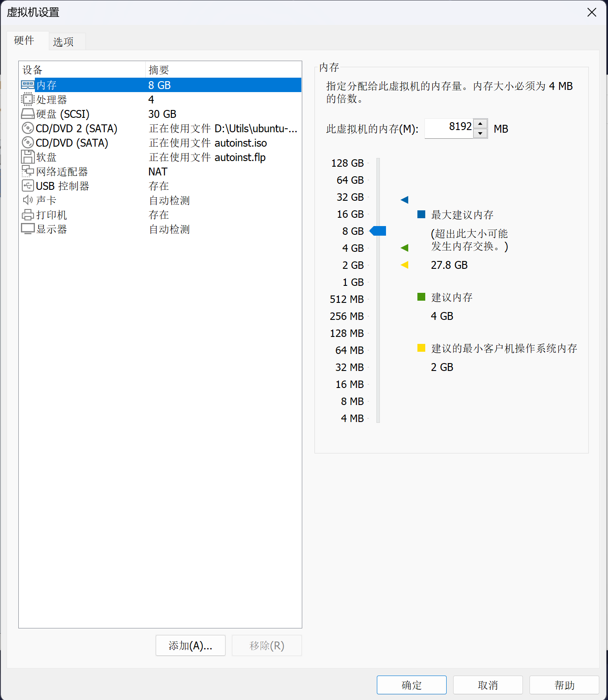Viewport: 608px width, 700px height.
Task: Select the 硬盘 (SCSI) row label
Action: pos(63,114)
